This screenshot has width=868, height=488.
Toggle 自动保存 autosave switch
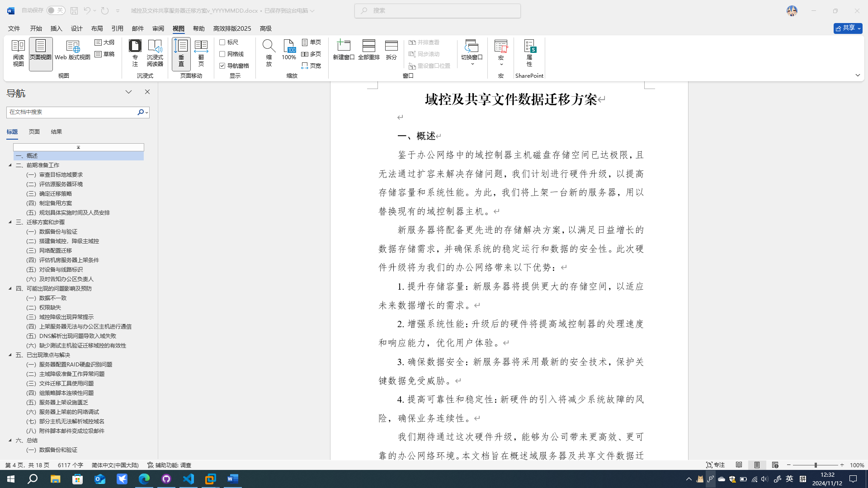click(56, 10)
